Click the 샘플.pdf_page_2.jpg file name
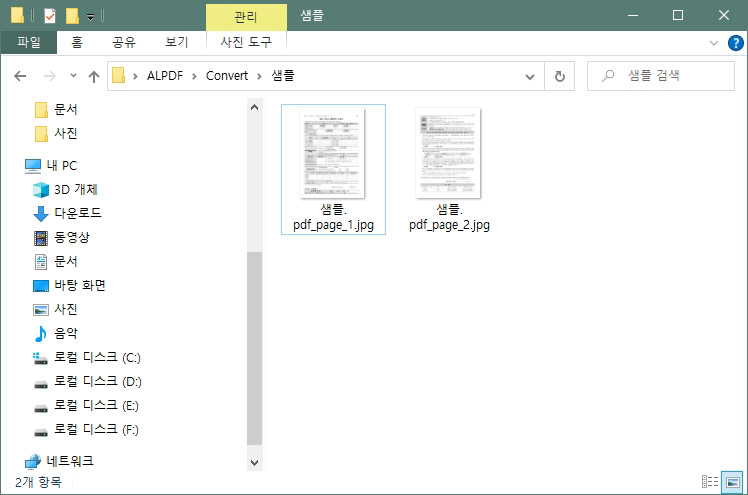This screenshot has width=748, height=495. [449, 217]
